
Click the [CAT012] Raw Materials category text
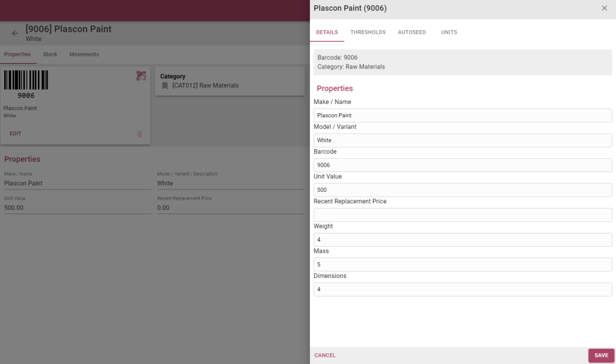tap(206, 85)
